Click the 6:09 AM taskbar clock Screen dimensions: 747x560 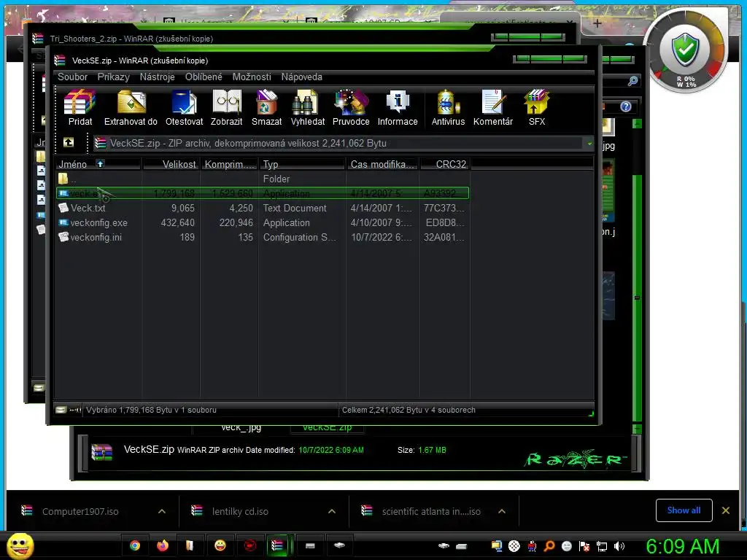click(682, 546)
